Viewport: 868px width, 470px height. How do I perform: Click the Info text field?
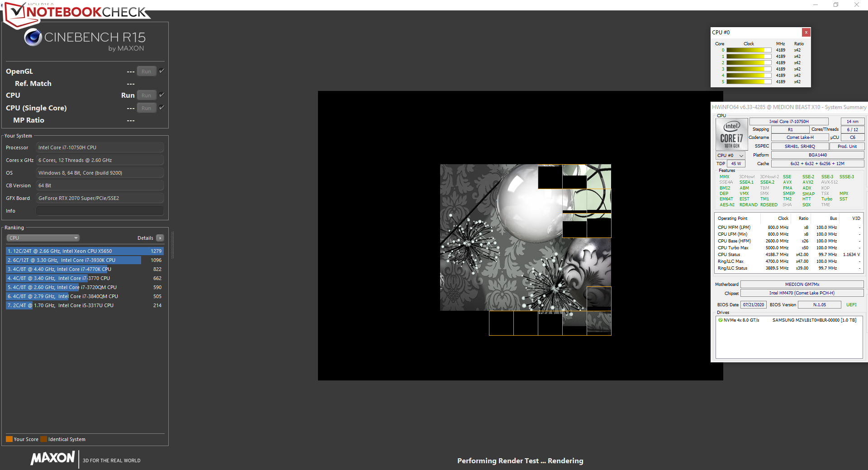coord(100,211)
